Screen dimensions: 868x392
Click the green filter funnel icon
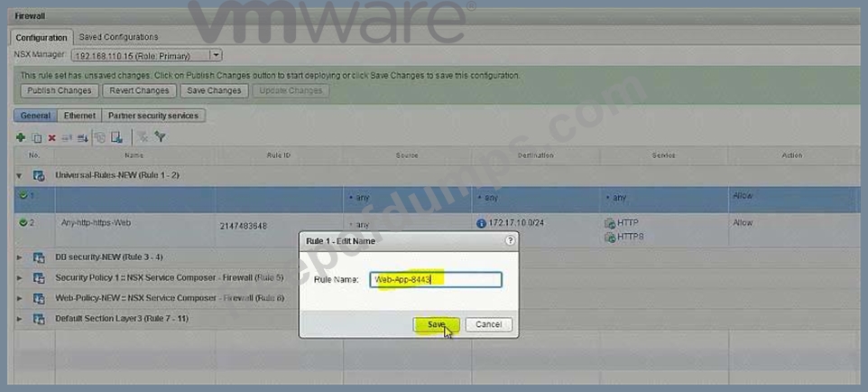pyautogui.click(x=160, y=137)
